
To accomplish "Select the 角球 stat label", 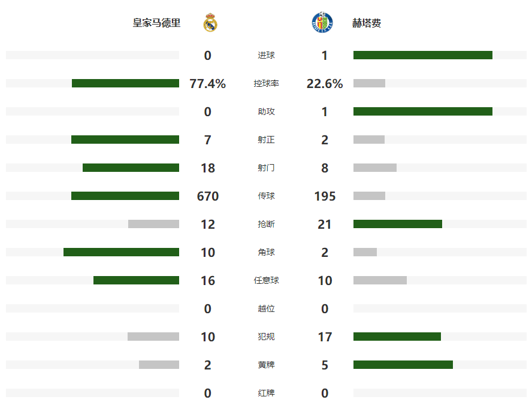I will (x=266, y=253).
